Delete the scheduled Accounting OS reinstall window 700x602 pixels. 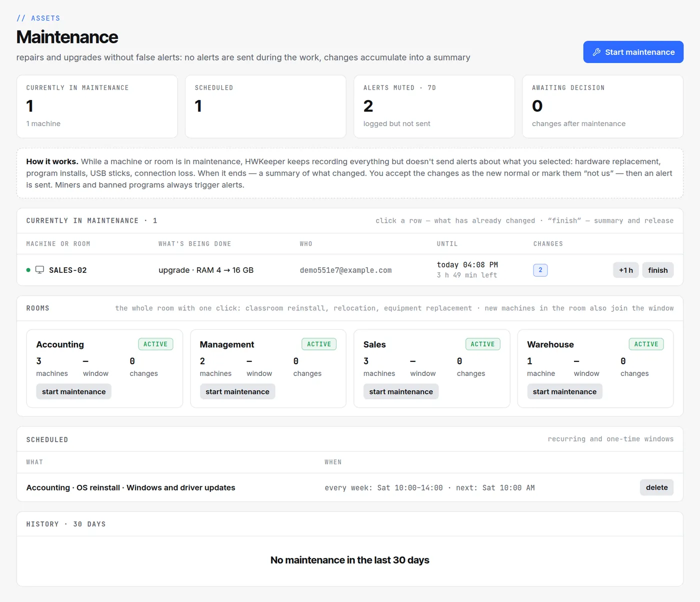[656, 487]
